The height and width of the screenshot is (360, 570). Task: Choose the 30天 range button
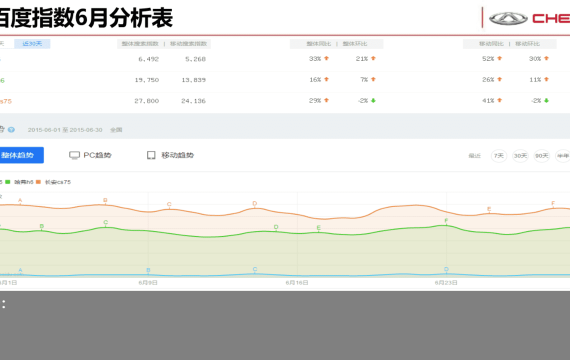click(x=520, y=156)
